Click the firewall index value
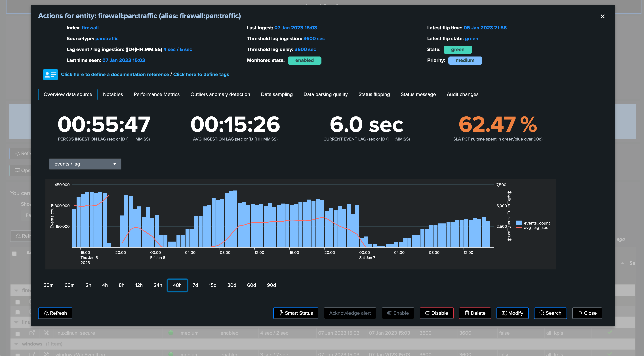This screenshot has width=644, height=356. pos(90,28)
